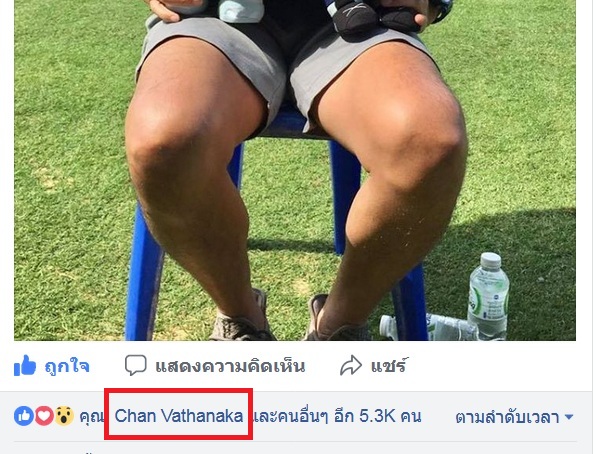Click the blue thumbs-up Like icon
The width and height of the screenshot is (599, 454).
click(25, 366)
